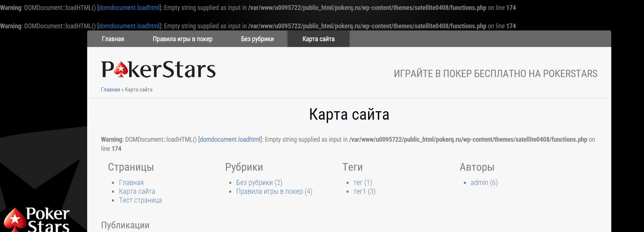Open the domdocument.loadhtml link in the first warning
Screen dimensions: 644x232
129,8
